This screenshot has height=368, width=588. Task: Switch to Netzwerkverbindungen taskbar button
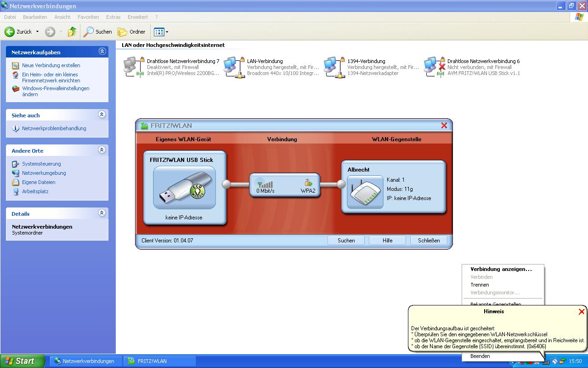(x=86, y=361)
